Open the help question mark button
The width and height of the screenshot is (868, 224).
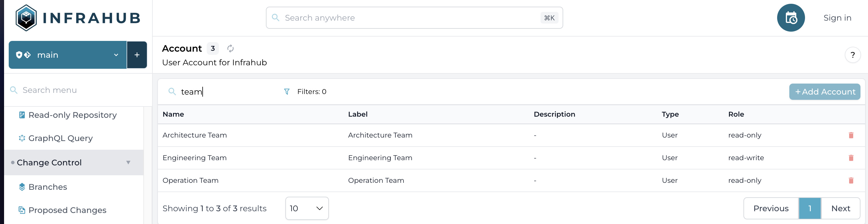(x=853, y=55)
